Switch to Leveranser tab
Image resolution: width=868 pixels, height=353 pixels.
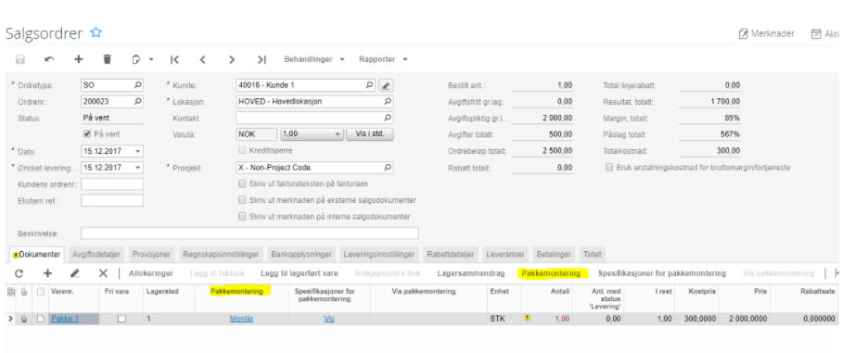pos(505,255)
